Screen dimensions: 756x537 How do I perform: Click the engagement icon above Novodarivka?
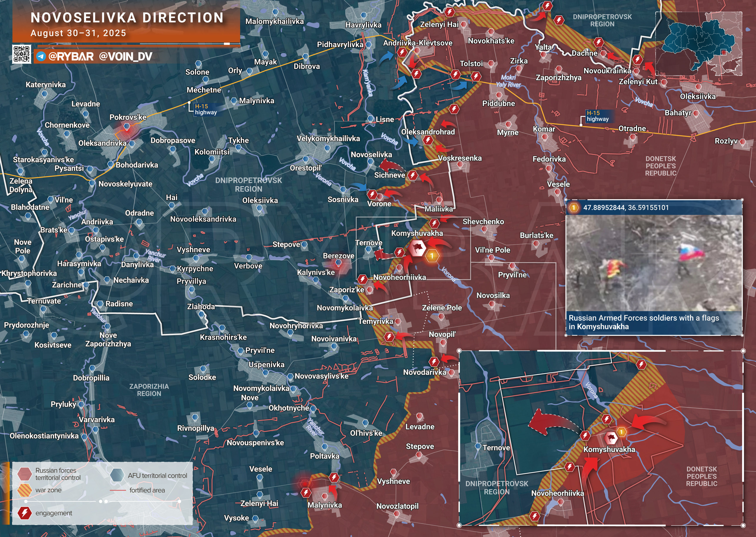click(434, 361)
